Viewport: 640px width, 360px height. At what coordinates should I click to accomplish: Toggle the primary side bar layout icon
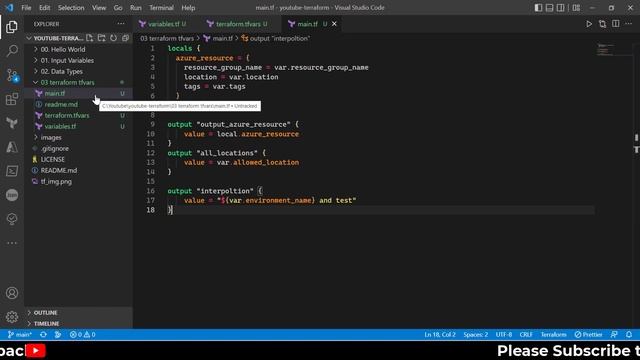point(538,8)
